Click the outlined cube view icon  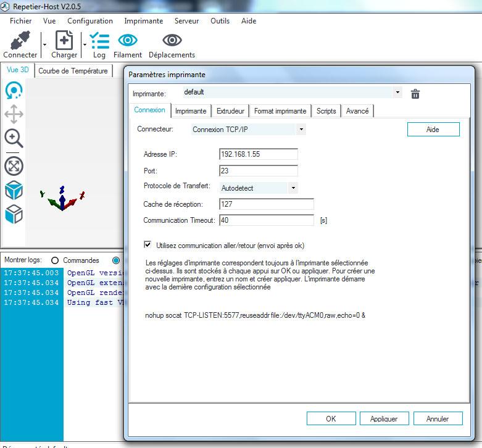pyautogui.click(x=14, y=214)
